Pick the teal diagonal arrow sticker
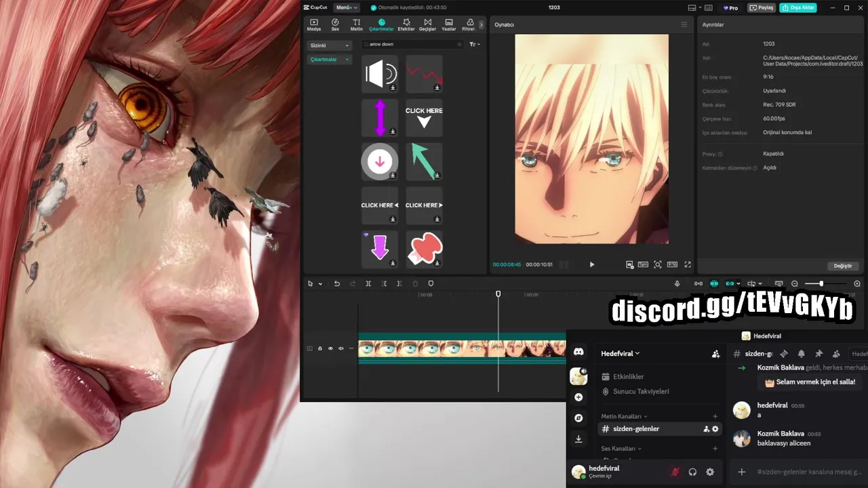Image resolution: width=868 pixels, height=488 pixels. tap(425, 161)
